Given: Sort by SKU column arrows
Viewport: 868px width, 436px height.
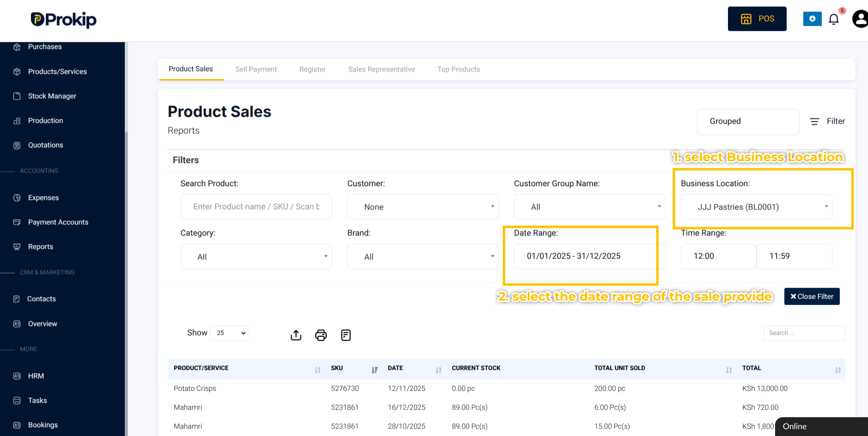Looking at the screenshot, I should [x=374, y=370].
